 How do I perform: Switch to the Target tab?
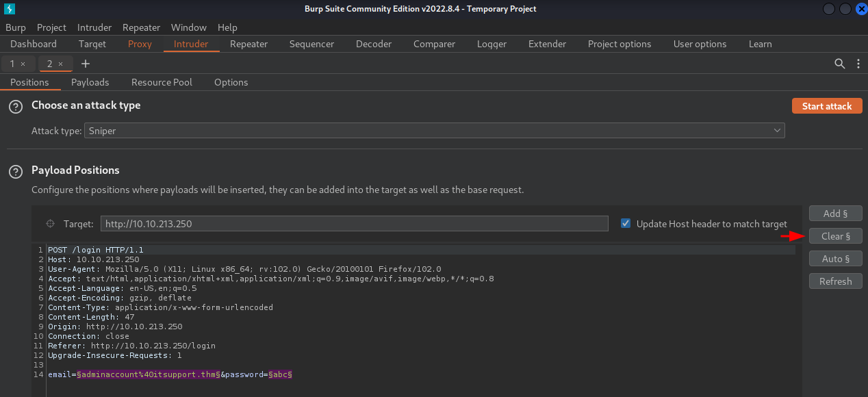[x=92, y=44]
